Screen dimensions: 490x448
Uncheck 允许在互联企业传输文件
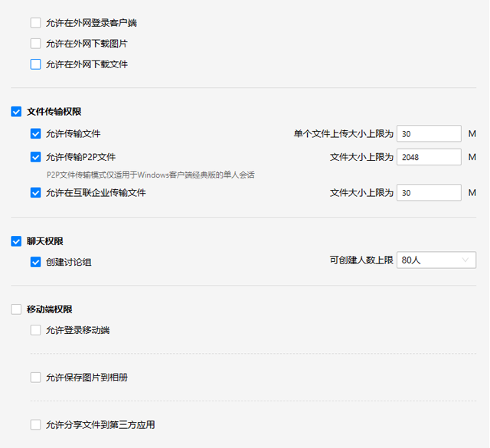tap(36, 192)
